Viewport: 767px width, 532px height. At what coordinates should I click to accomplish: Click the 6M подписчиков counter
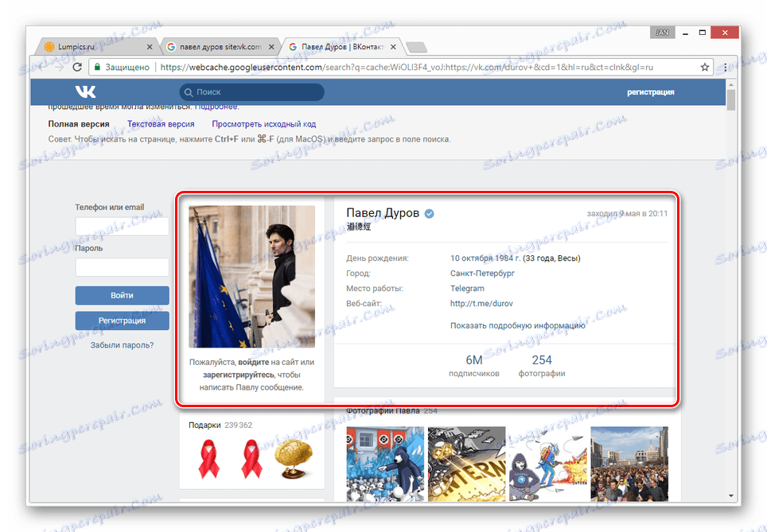[x=474, y=366]
